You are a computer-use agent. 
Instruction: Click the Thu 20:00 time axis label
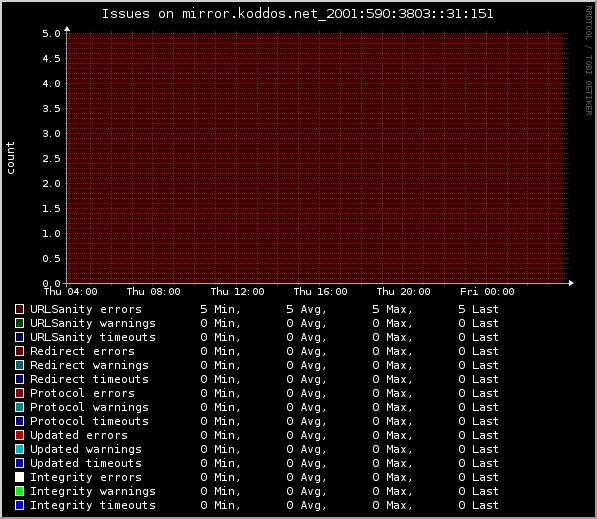pos(404,292)
